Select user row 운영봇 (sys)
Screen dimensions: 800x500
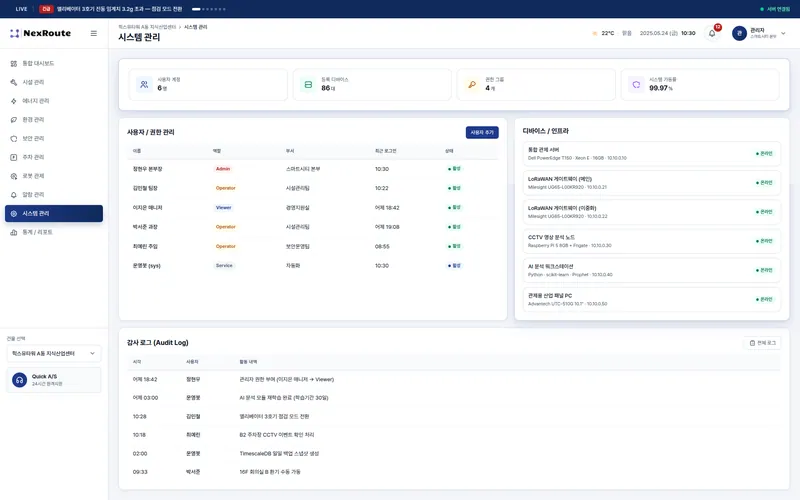click(x=313, y=266)
